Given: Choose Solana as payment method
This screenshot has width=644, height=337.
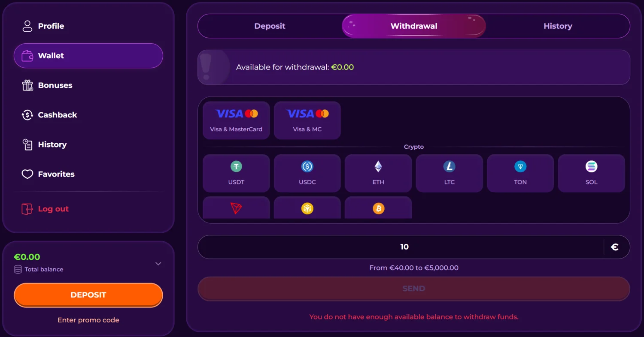Looking at the screenshot, I should (591, 173).
